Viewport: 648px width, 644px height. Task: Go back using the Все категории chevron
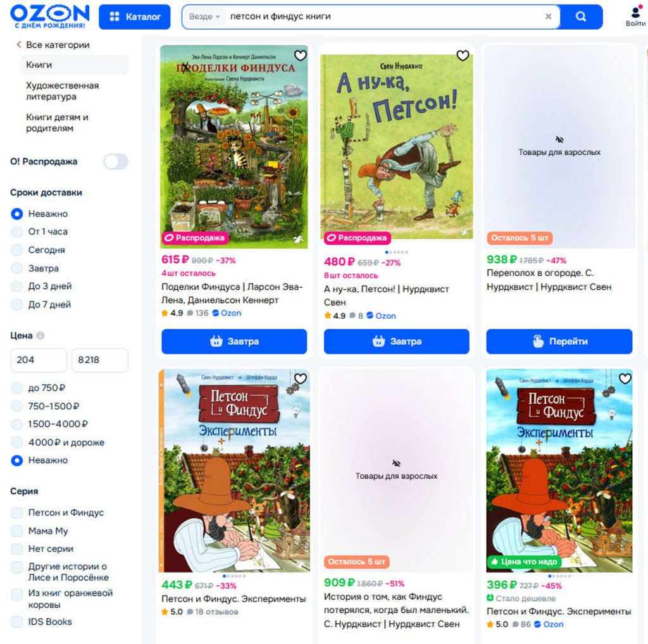pyautogui.click(x=18, y=45)
